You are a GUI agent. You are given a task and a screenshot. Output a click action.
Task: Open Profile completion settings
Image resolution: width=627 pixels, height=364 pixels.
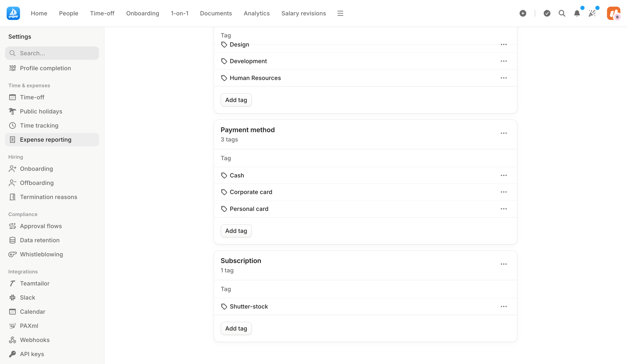[52, 68]
